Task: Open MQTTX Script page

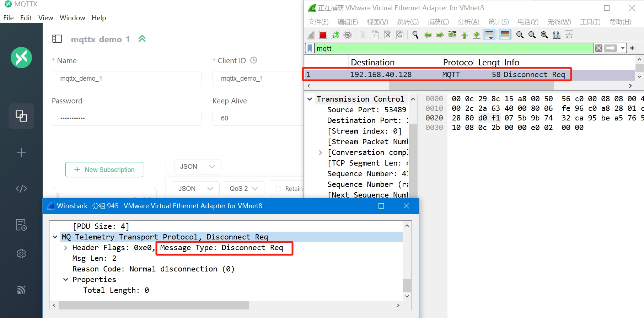Action: [x=21, y=188]
